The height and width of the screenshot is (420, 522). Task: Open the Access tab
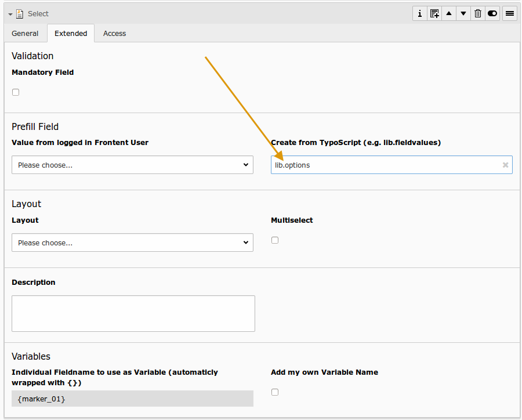pos(114,34)
